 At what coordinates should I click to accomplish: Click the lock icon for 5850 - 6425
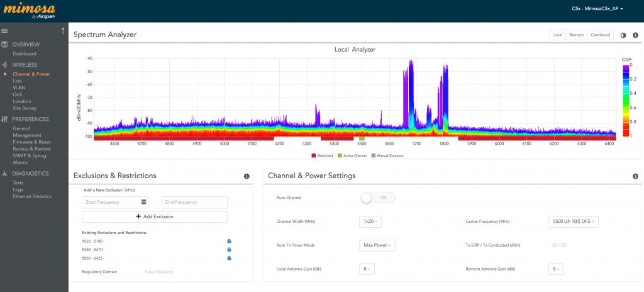pos(230,257)
